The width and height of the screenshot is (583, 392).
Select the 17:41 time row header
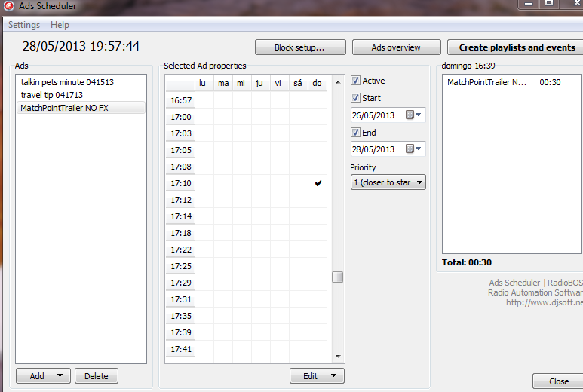click(180, 349)
